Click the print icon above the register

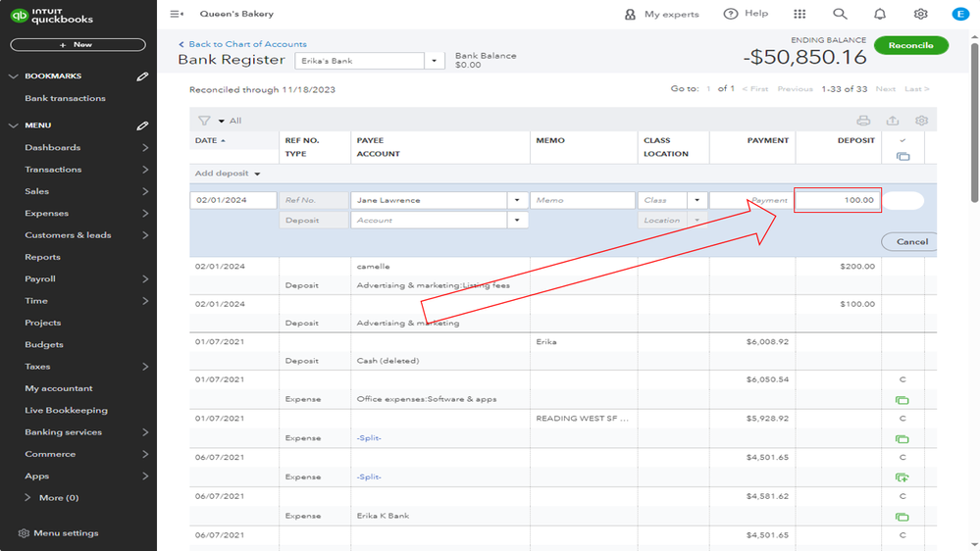[x=863, y=121]
